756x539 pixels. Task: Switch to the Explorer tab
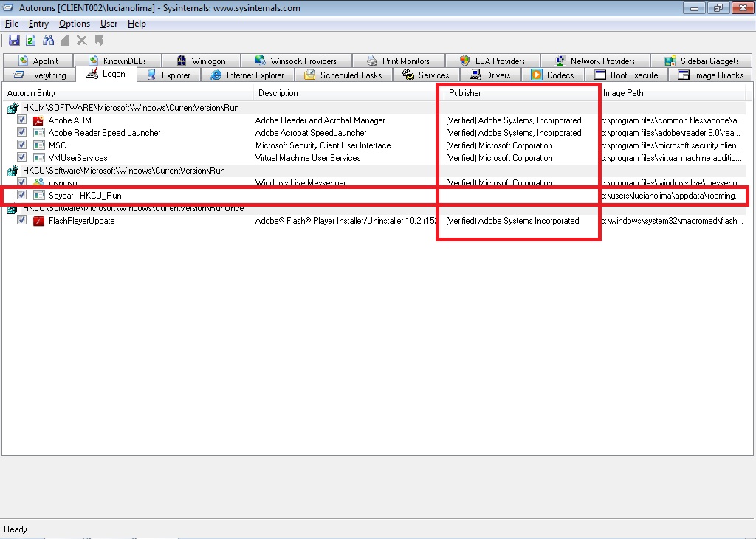pyautogui.click(x=168, y=75)
